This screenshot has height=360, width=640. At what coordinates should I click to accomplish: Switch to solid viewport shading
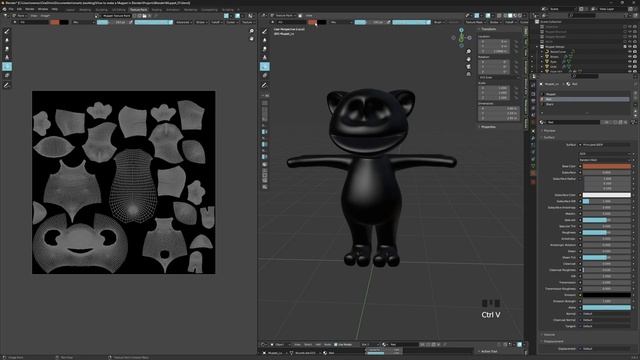pos(510,16)
